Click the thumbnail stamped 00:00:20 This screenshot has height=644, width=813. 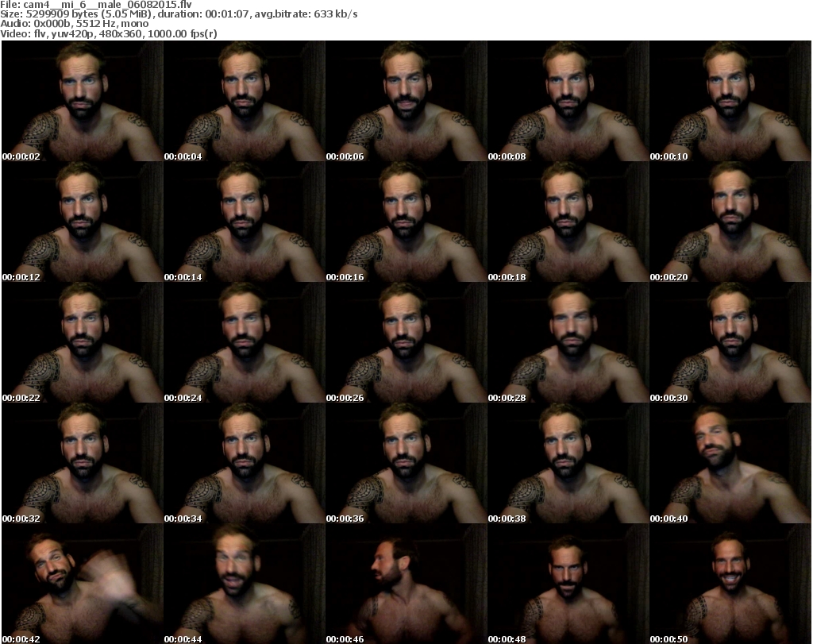click(x=730, y=222)
